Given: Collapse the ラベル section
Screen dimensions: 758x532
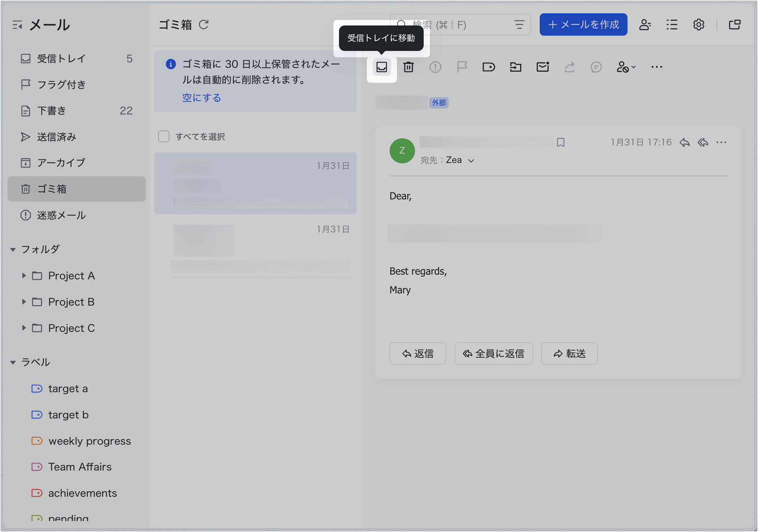Looking at the screenshot, I should point(13,362).
